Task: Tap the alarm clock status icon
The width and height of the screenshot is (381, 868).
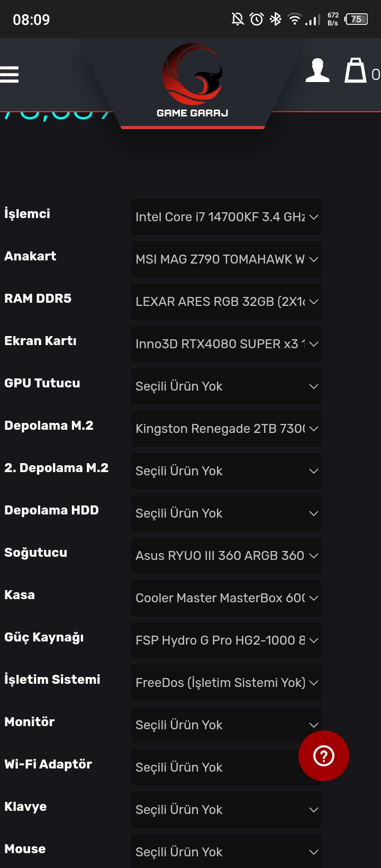Action: tap(257, 20)
